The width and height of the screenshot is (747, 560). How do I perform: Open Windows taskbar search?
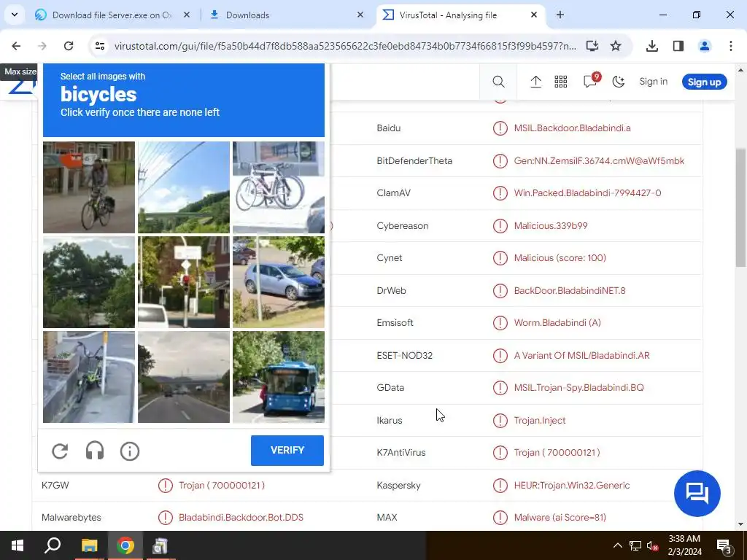tap(53, 545)
